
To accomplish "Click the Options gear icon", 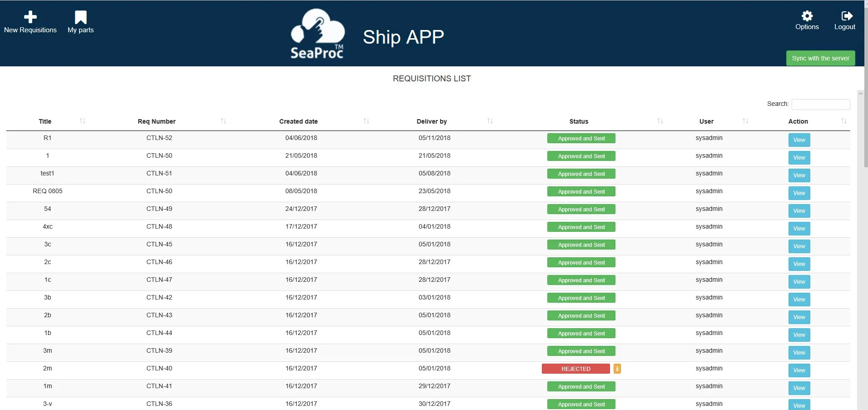I will (807, 16).
